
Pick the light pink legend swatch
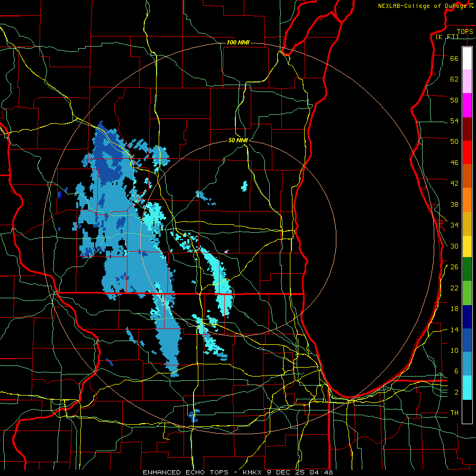(x=467, y=81)
